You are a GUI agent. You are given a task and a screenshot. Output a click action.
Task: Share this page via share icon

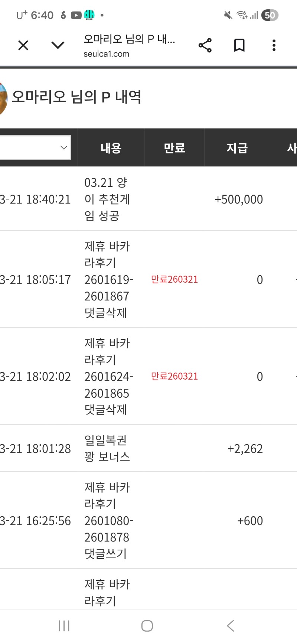coord(205,45)
